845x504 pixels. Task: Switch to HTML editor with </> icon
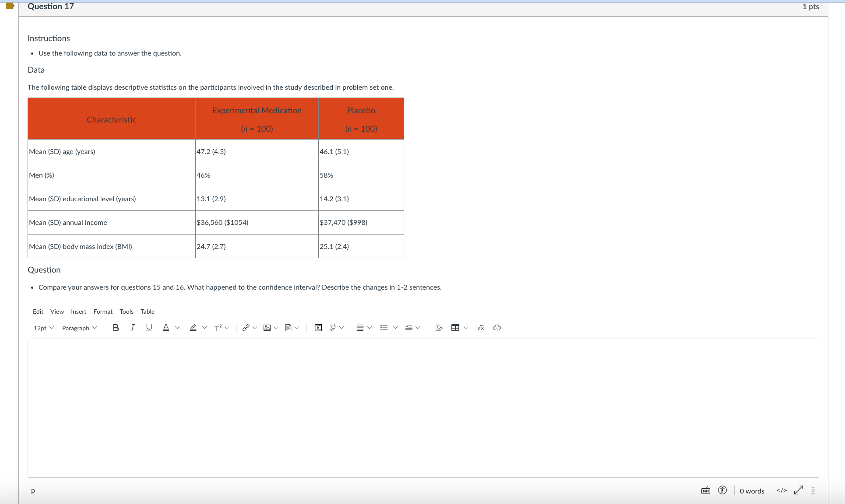coord(782,490)
